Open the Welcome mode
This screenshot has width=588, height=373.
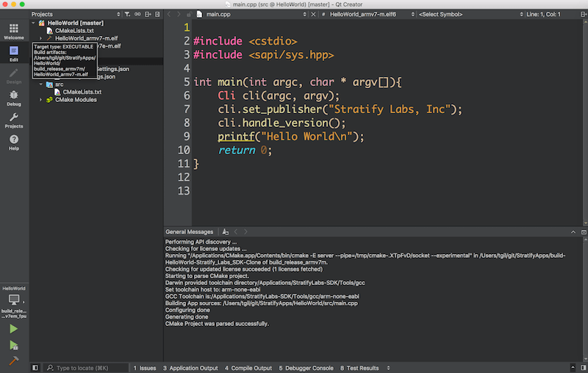click(x=14, y=32)
